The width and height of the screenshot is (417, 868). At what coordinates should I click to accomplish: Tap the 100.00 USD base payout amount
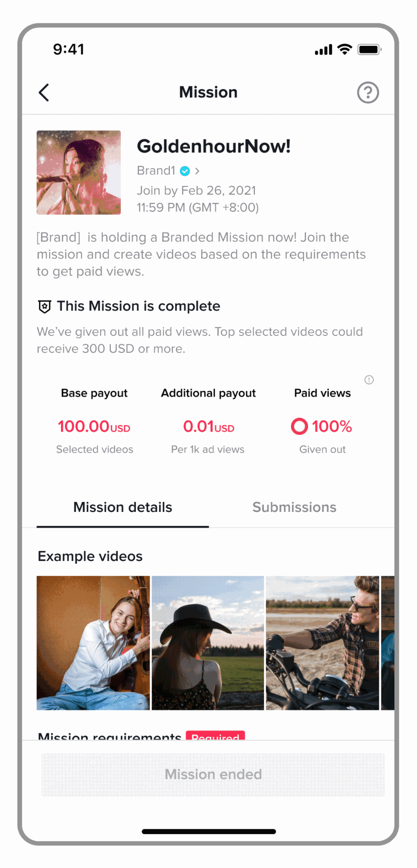(94, 426)
